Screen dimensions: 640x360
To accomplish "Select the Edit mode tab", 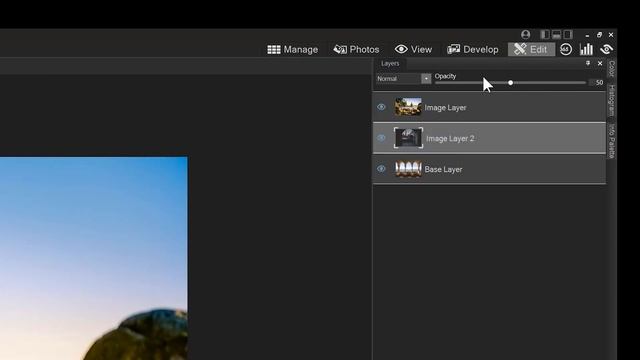I will (x=531, y=49).
